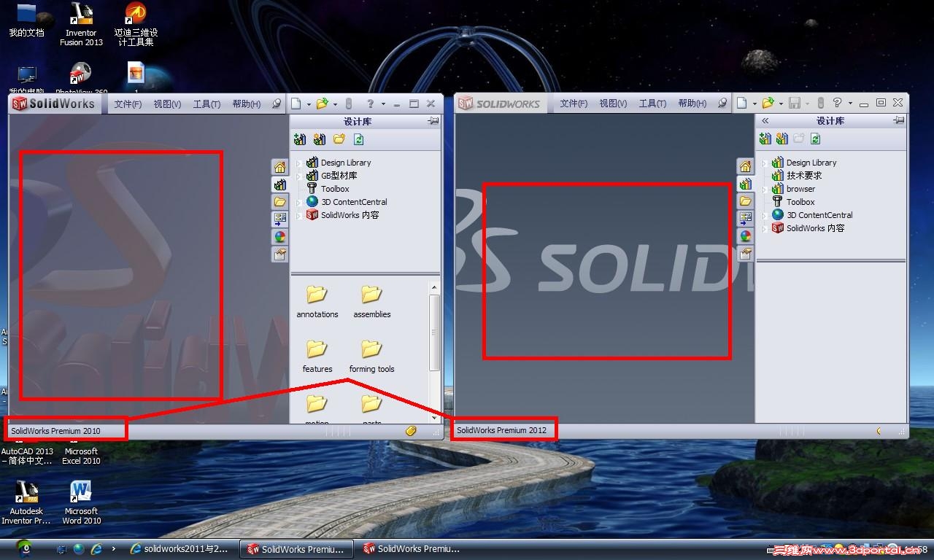934x560 pixels.
Task: Open View Palette tab in 2012 task pane
Action: pyautogui.click(x=745, y=219)
